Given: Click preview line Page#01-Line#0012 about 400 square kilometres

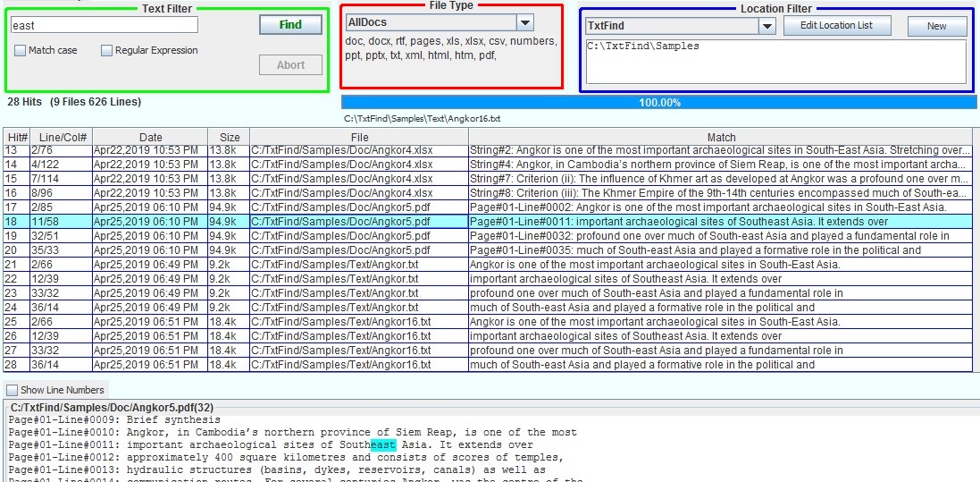Looking at the screenshot, I should [x=286, y=458].
